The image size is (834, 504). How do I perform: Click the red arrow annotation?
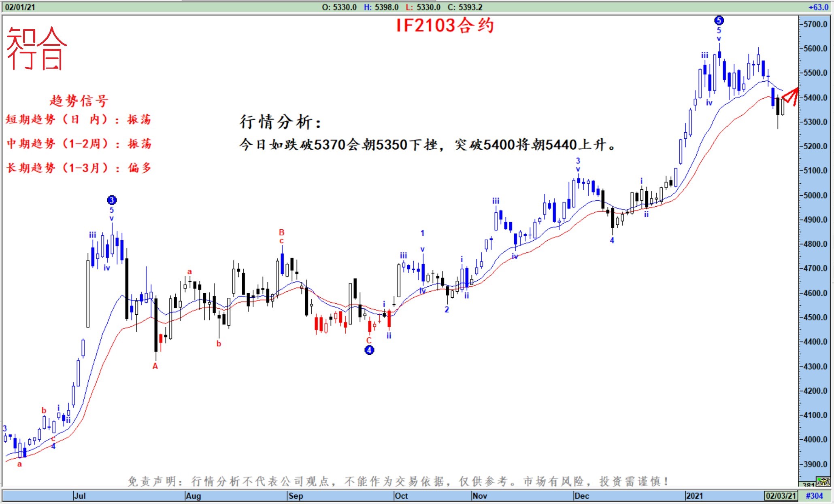(791, 96)
